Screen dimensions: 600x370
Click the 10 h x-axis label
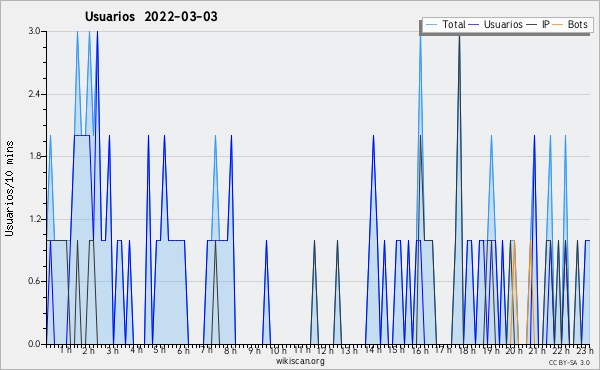point(278,351)
